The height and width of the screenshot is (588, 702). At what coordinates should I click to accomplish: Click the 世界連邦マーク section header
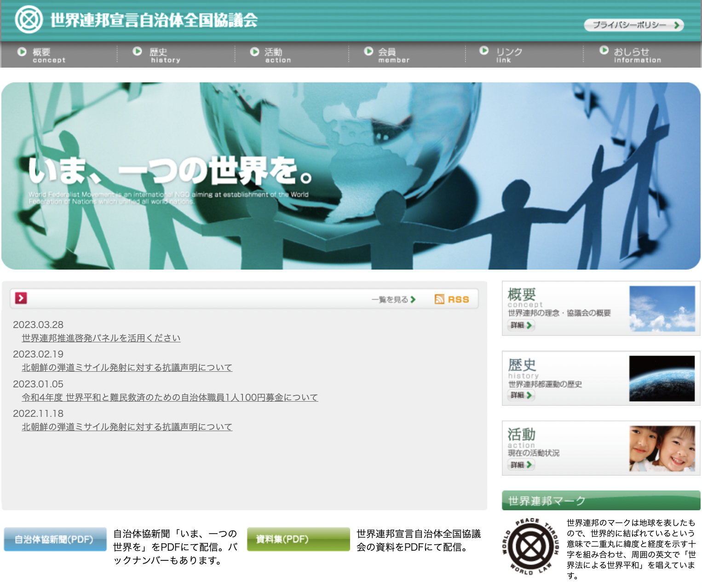[601, 501]
